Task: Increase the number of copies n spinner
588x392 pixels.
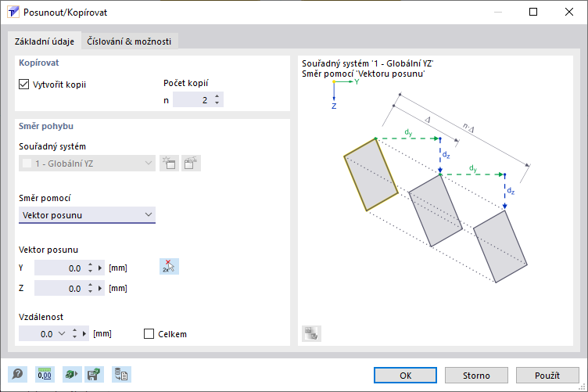Action: click(217, 97)
